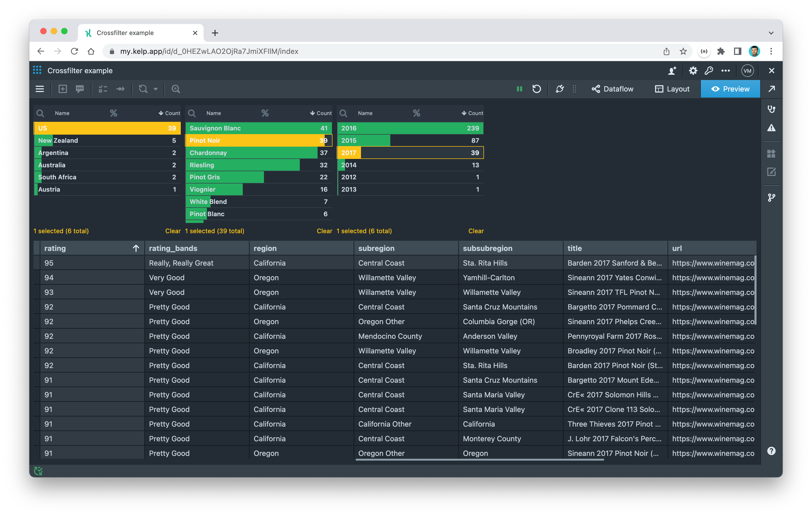
Task: Open the three-dots more options menu
Action: point(725,71)
